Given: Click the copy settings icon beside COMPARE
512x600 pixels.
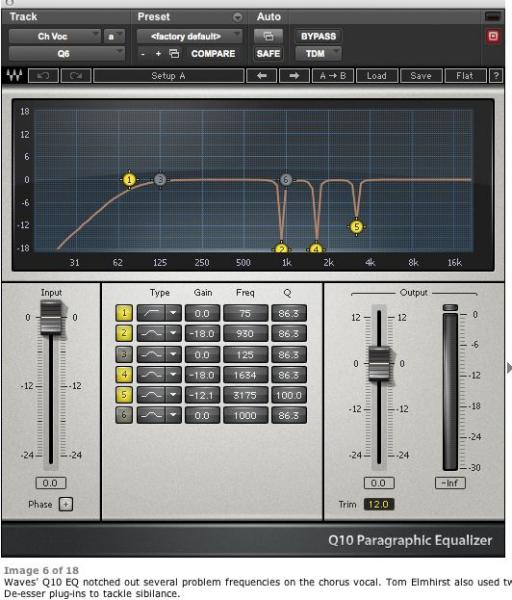Looking at the screenshot, I should (x=174, y=54).
